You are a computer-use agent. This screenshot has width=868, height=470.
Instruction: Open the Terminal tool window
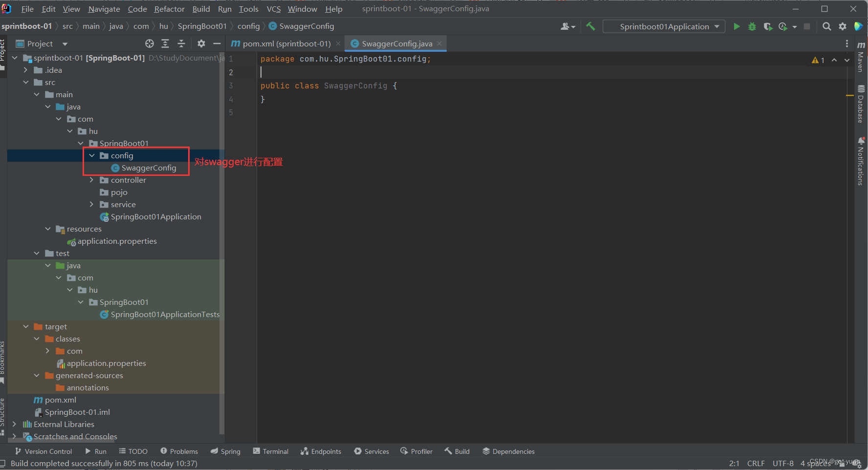click(x=271, y=451)
